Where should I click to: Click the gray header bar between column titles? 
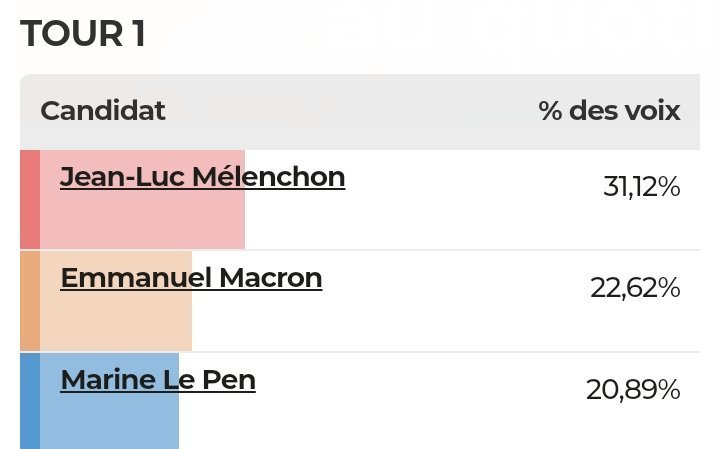point(350,110)
